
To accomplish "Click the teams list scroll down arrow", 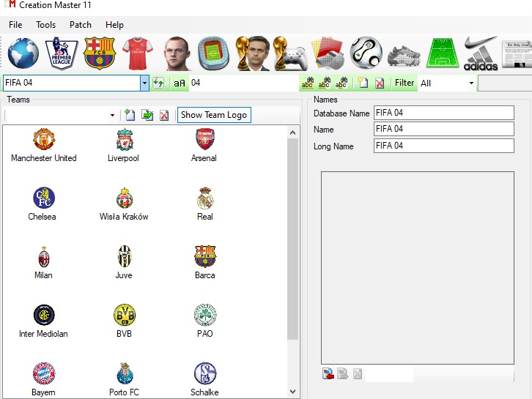I will pyautogui.click(x=292, y=392).
